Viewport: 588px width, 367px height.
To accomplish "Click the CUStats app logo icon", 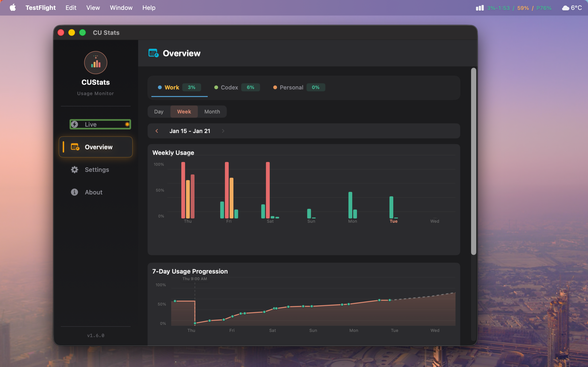I will click(96, 62).
